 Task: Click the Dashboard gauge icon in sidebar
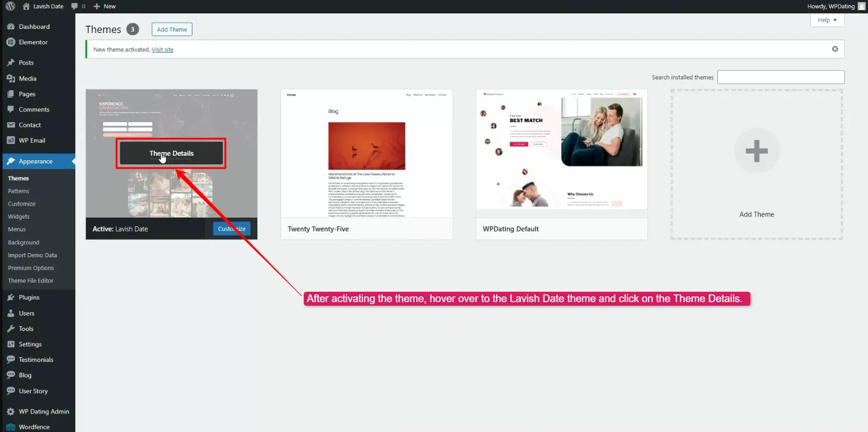tap(11, 27)
